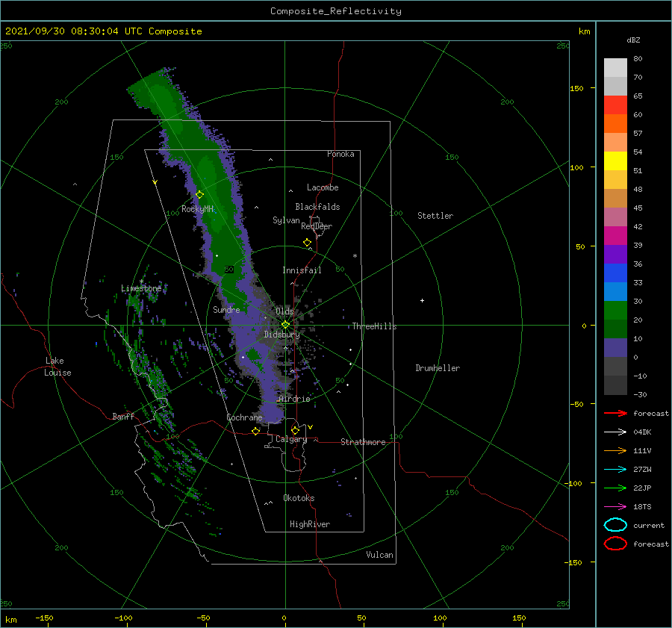Click the light green 20-30 dBZ swatch
Screen dimensions: 672x628
615,311
